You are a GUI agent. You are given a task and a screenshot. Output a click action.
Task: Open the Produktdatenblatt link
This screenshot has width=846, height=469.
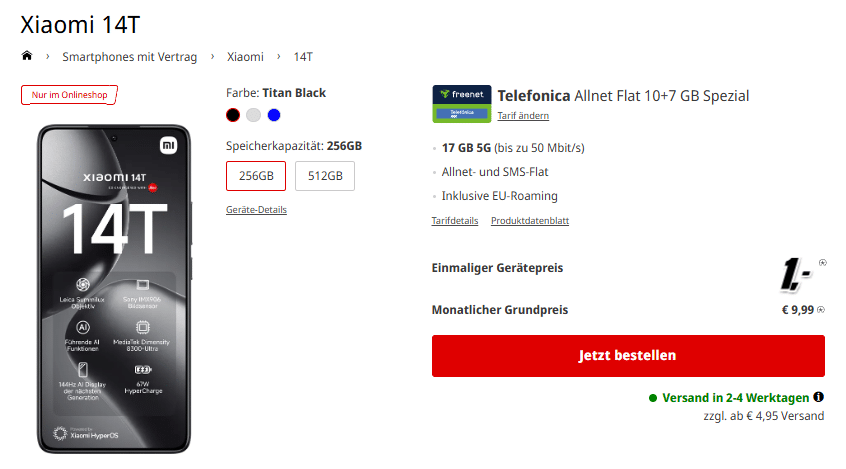tap(530, 221)
